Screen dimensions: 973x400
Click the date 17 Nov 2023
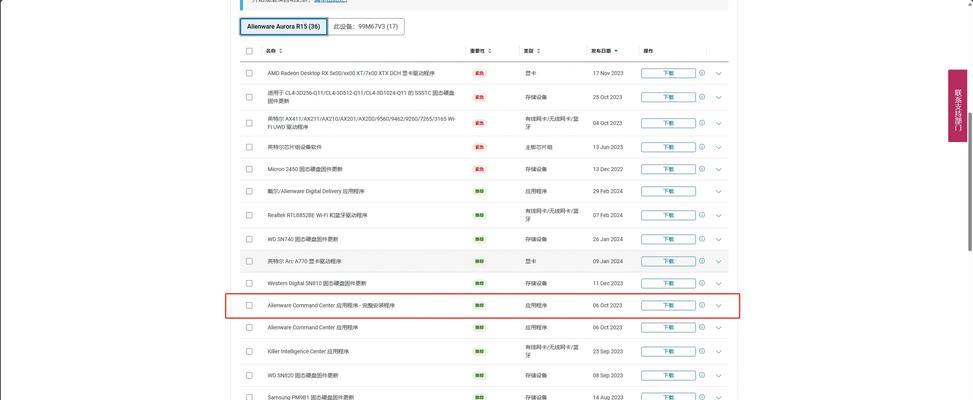(x=608, y=73)
